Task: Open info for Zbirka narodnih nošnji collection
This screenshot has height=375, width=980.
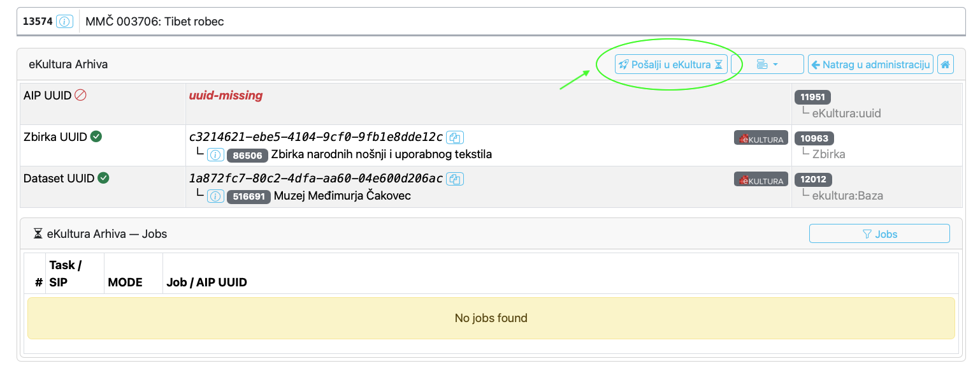Action: click(x=215, y=155)
